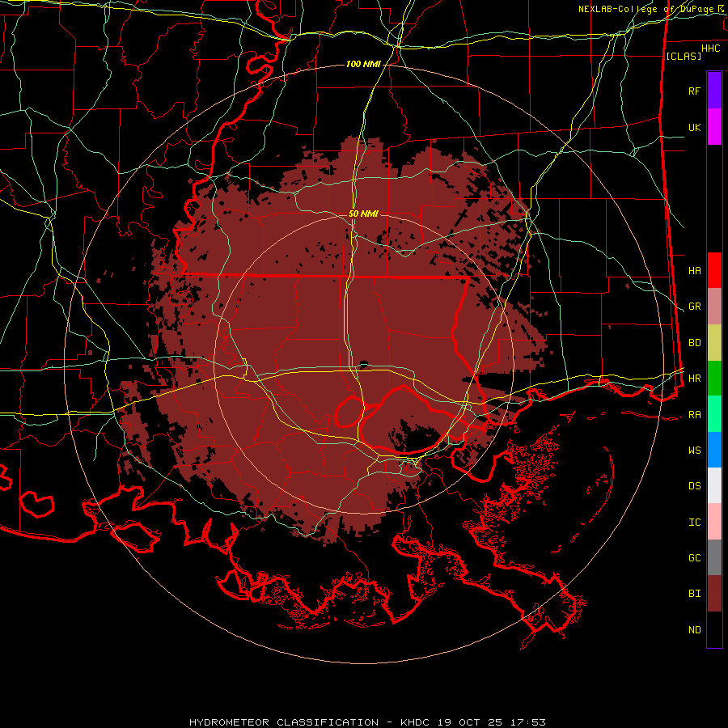Image resolution: width=728 pixels, height=728 pixels.
Task: Click the purple RF color swatch in legend
Action: tap(714, 91)
